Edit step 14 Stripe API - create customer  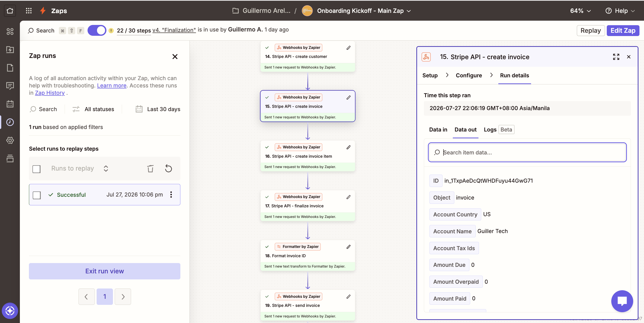coord(348,48)
